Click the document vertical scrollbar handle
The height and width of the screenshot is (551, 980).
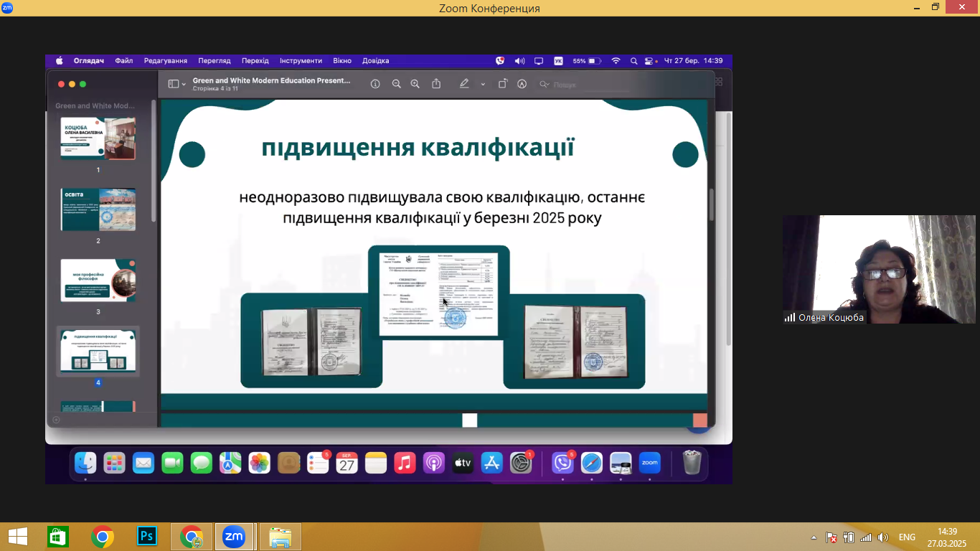pyautogui.click(x=711, y=204)
